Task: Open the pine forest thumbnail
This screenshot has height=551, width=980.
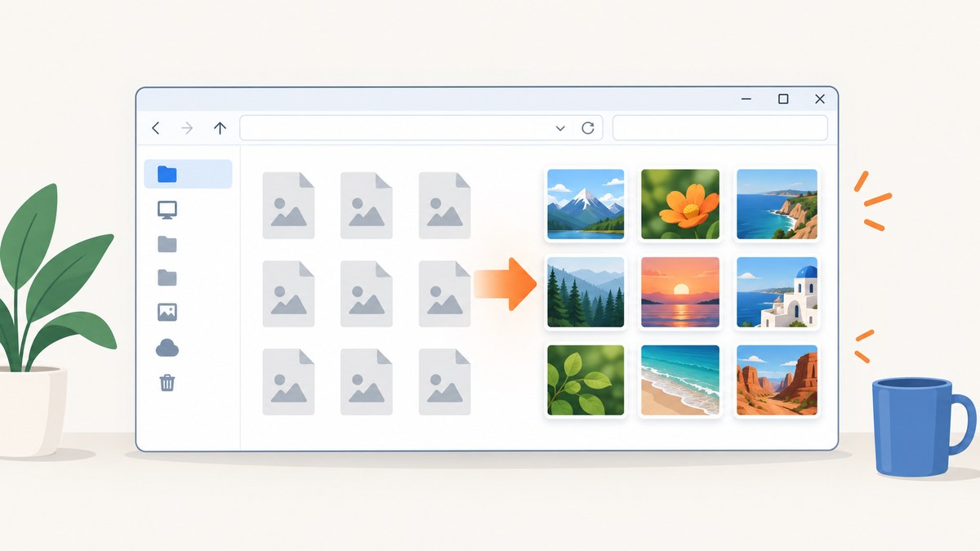Action: pyautogui.click(x=586, y=292)
